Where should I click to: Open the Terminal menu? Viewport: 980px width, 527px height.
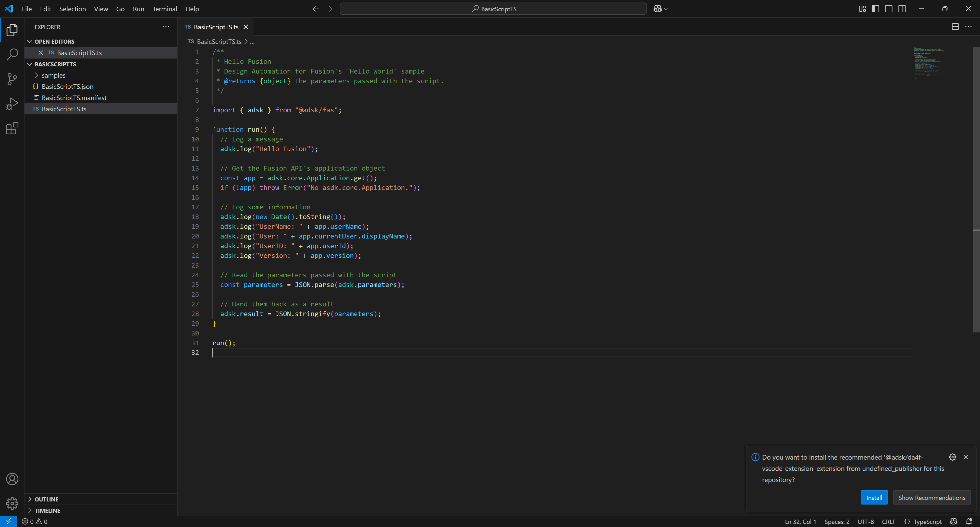click(165, 9)
